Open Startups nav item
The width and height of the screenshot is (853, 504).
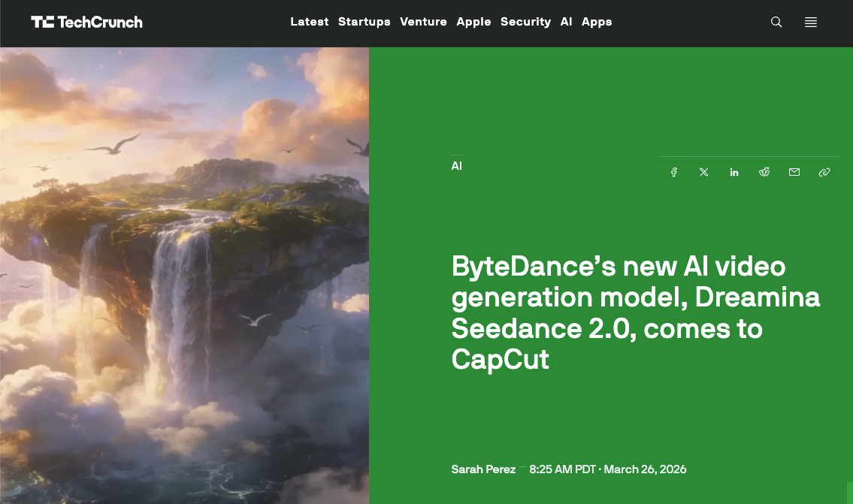pyautogui.click(x=364, y=22)
